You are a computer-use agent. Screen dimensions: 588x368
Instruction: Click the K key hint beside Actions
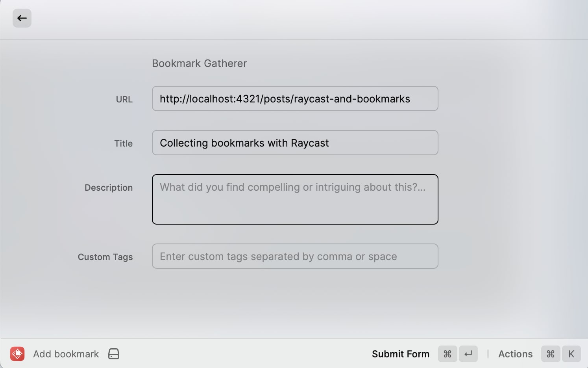[571, 354]
